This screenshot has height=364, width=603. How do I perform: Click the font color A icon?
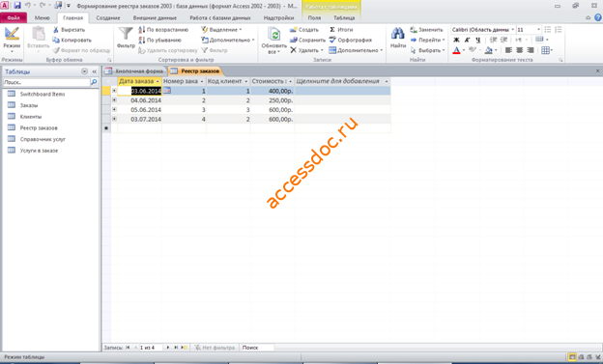456,50
